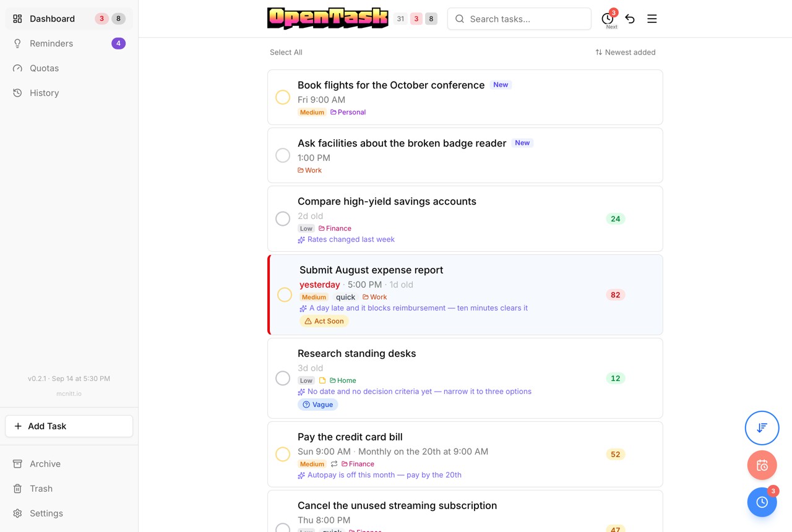
Task: Click the Quotas gauge icon in sidebar
Action: 17,68
